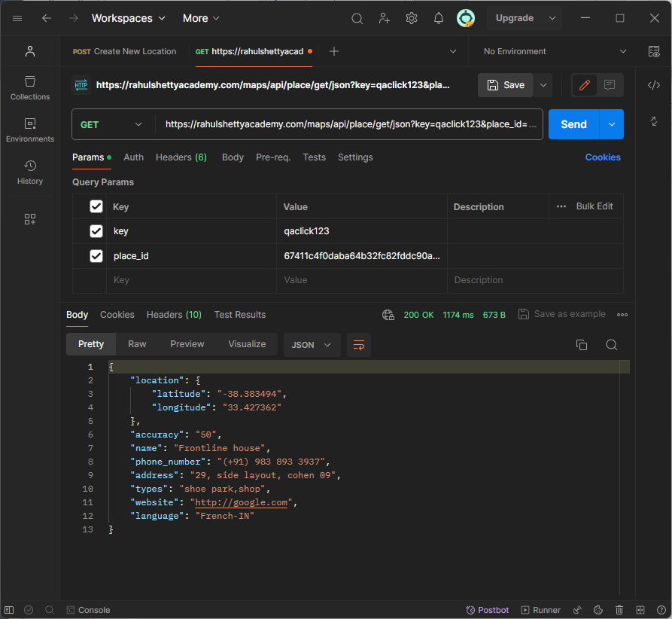
Task: Open the Pre-req. tab
Action: coord(273,157)
